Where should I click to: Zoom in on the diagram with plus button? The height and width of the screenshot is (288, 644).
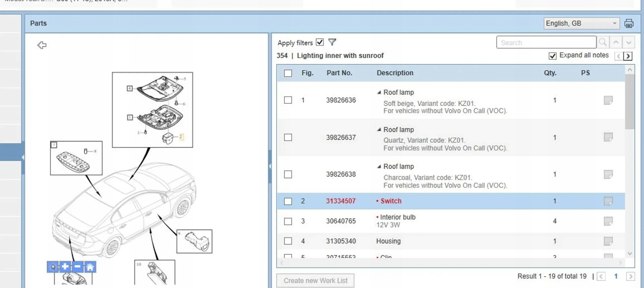coord(65,267)
